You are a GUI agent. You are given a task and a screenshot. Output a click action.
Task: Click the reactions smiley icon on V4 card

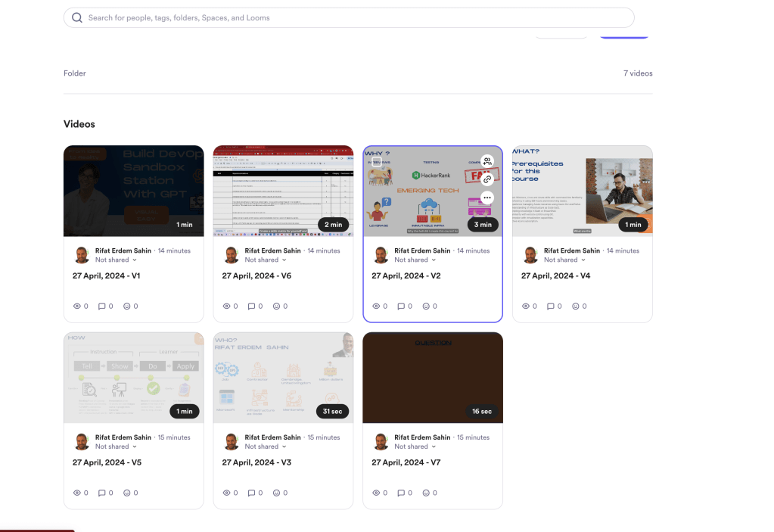point(576,306)
